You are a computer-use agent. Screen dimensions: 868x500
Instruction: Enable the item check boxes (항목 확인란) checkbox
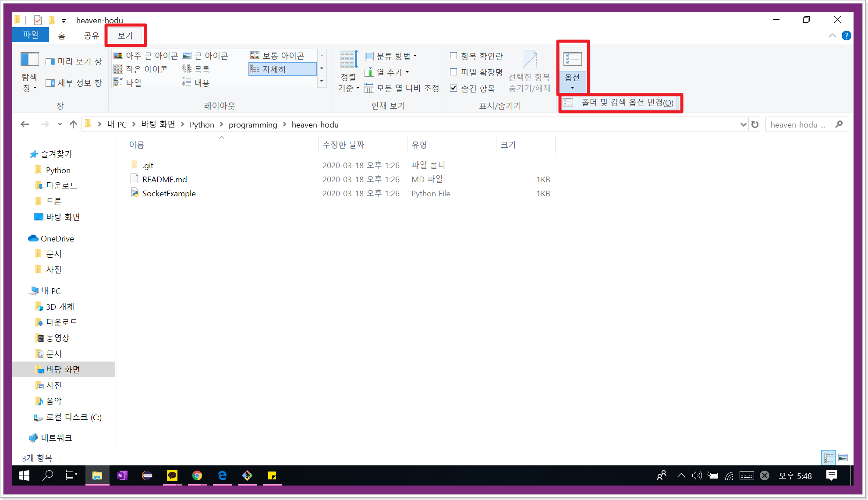[453, 56]
